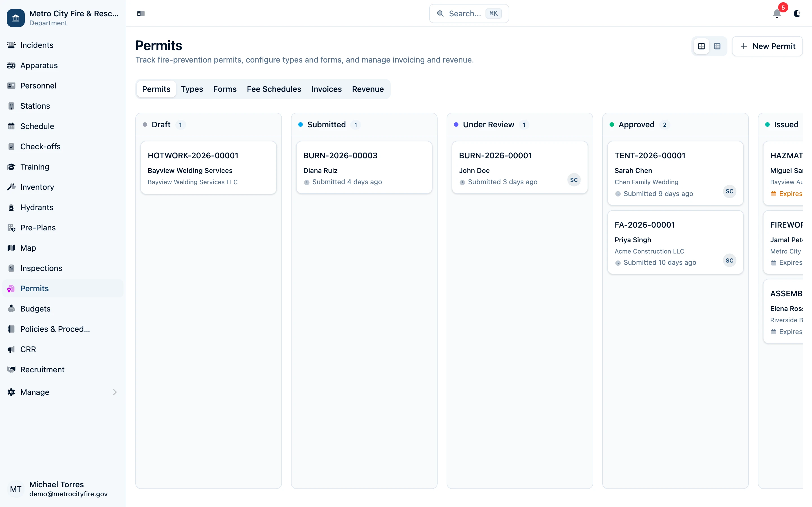Expand the Manage menu chevron

[115, 392]
